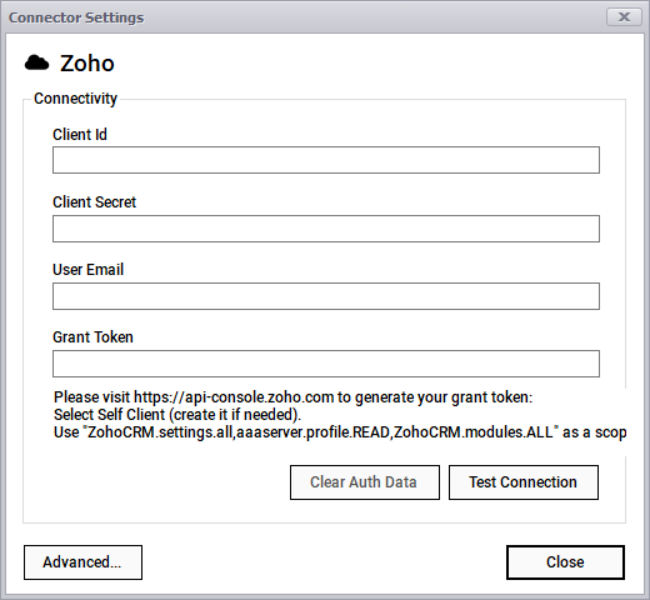Image resolution: width=650 pixels, height=600 pixels.
Task: Click the Connectivity group label
Action: (x=75, y=99)
